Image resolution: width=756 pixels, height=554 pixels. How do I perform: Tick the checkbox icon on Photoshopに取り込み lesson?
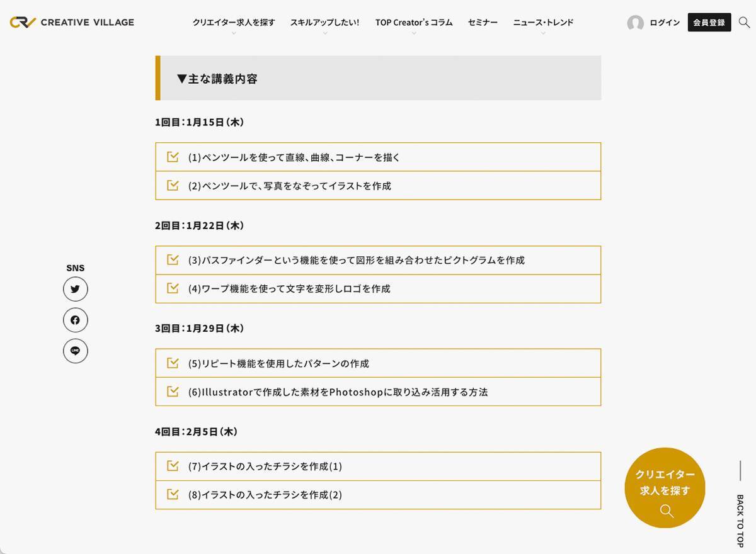173,392
